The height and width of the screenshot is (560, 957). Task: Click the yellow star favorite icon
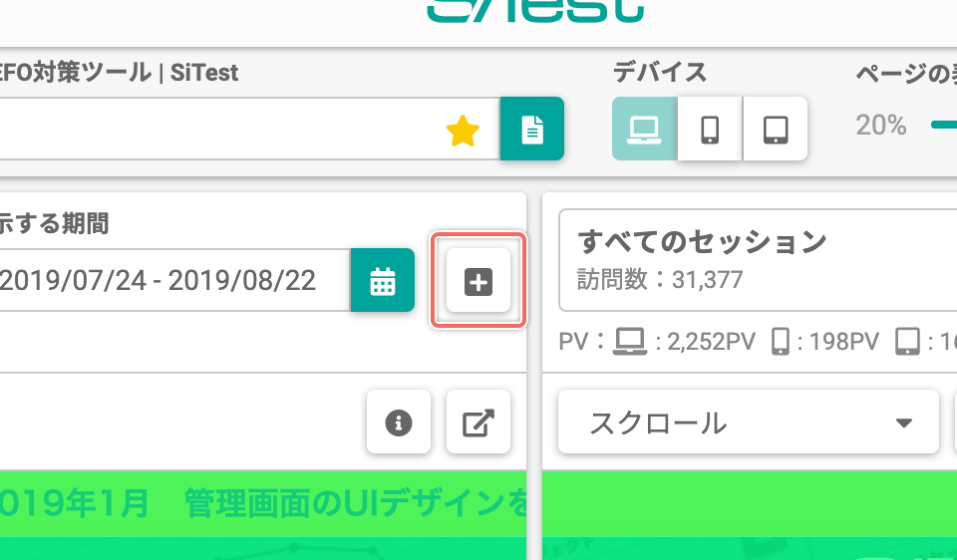point(463,131)
